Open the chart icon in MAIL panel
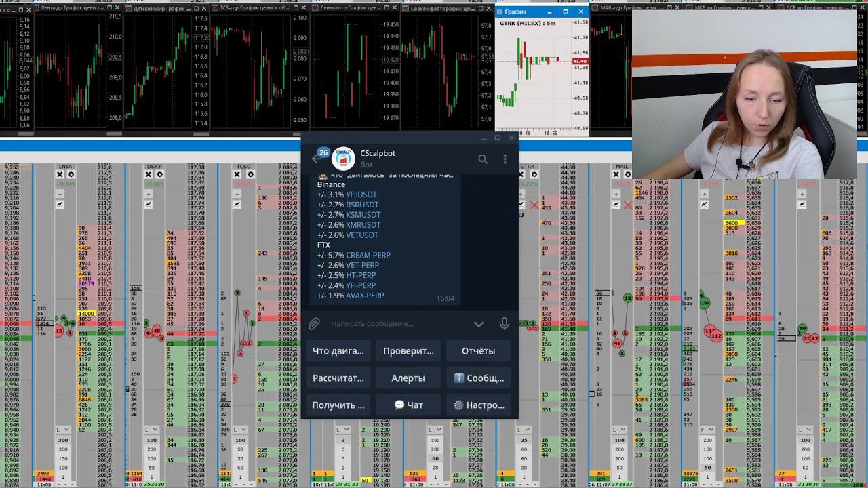 click(616, 204)
